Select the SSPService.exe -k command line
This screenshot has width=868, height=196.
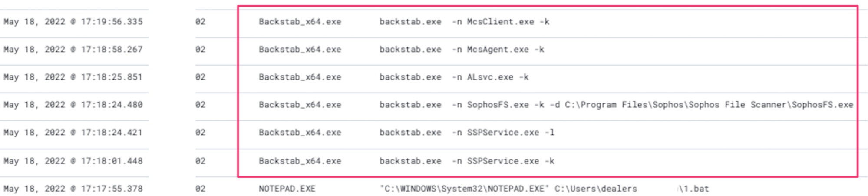tap(467, 161)
